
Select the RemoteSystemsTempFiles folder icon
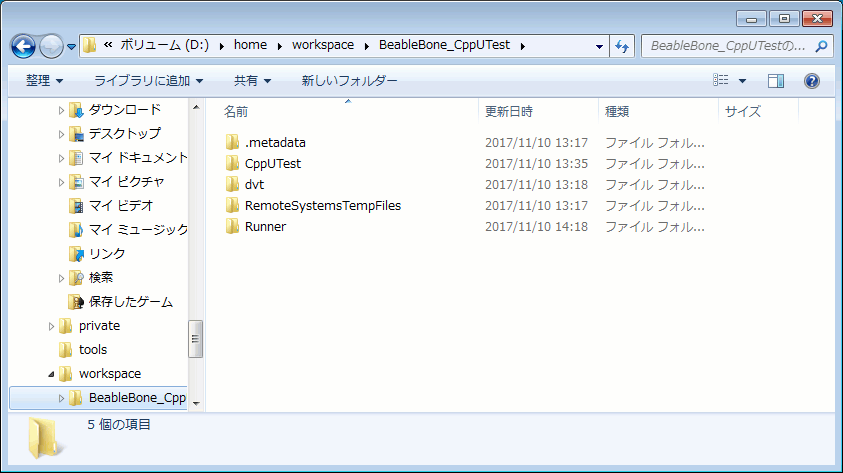coord(232,205)
